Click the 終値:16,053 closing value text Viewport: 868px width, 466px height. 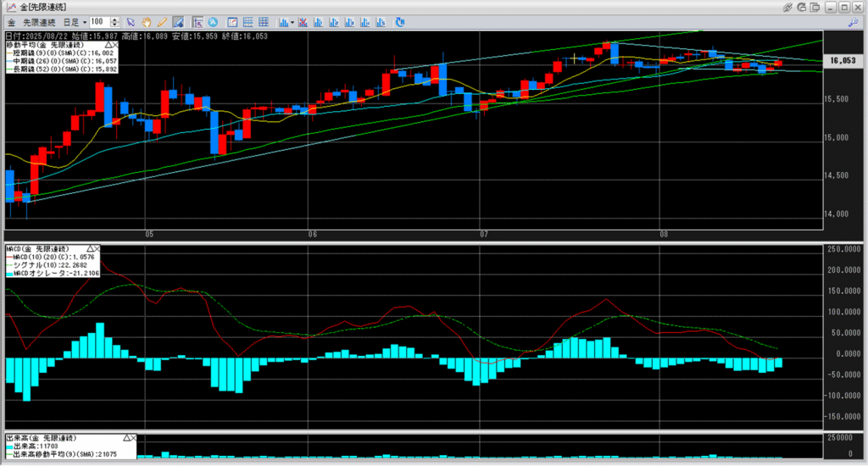(245, 36)
